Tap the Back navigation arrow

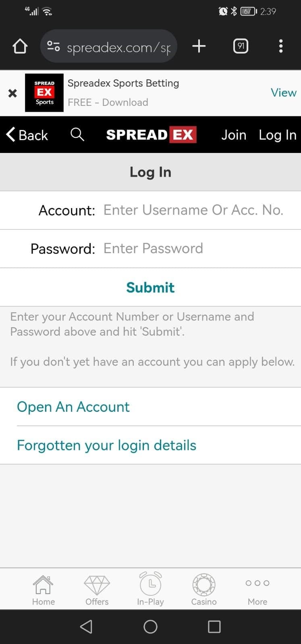27,135
